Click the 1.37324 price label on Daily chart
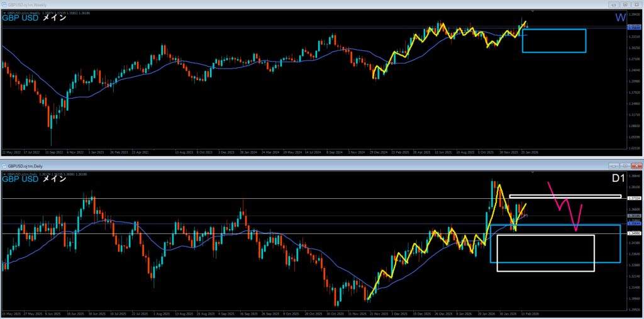This screenshot has width=644, height=319. (634, 198)
